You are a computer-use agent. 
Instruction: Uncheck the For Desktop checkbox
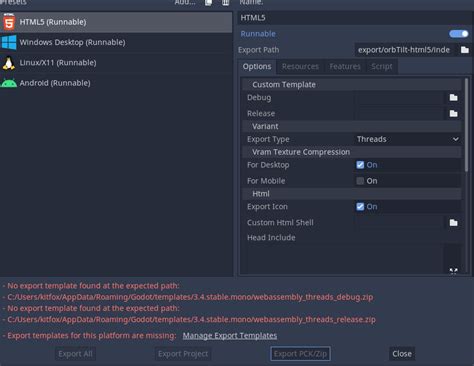point(360,165)
